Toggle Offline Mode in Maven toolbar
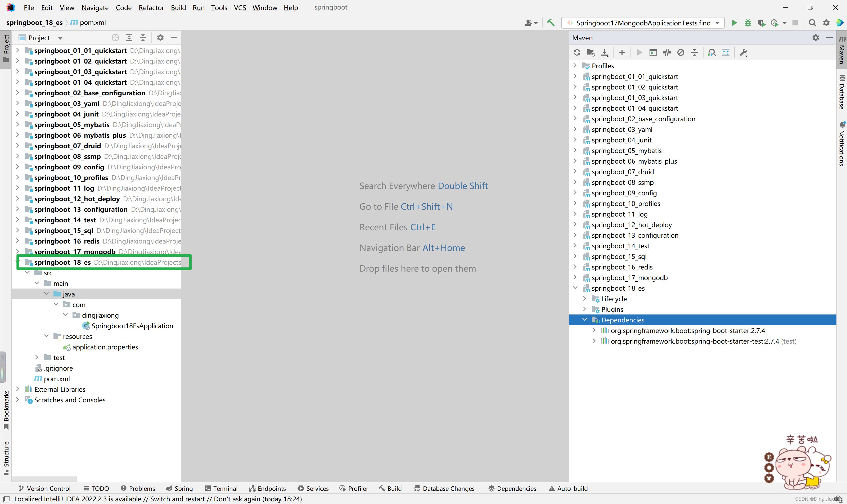Viewport: 847px width, 504px height. coord(667,53)
